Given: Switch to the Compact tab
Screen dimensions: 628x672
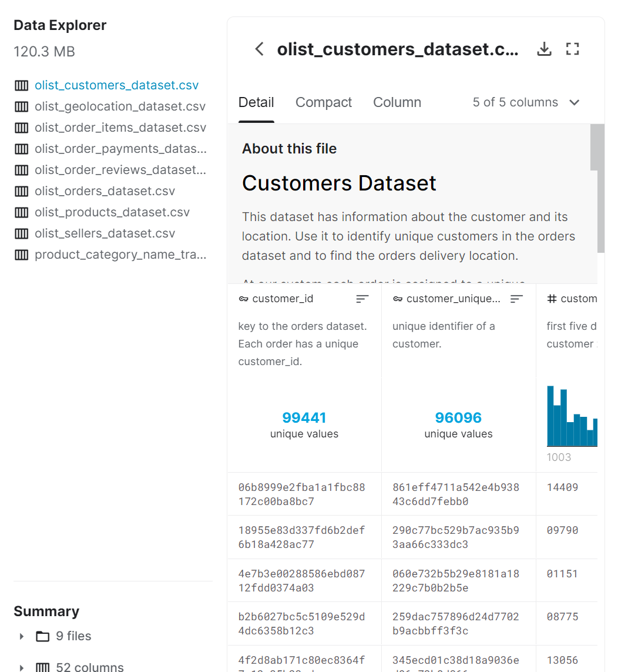Looking at the screenshot, I should pyautogui.click(x=324, y=102).
